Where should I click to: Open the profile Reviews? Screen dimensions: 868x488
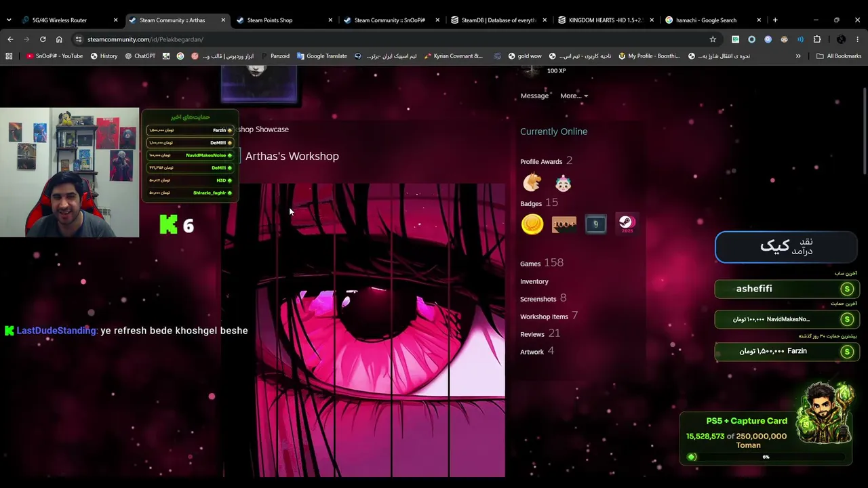click(x=532, y=334)
